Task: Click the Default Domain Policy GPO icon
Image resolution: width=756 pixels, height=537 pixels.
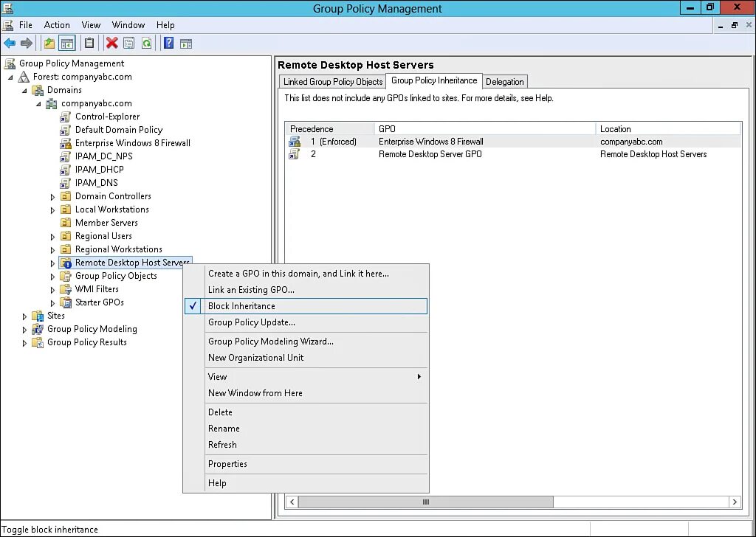Action: pos(65,130)
